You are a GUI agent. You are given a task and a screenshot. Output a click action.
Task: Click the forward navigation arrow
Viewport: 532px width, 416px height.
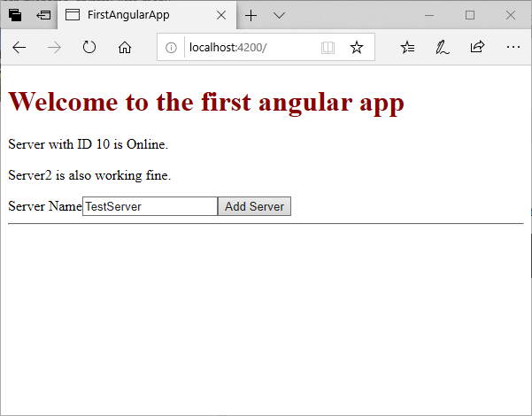54,48
